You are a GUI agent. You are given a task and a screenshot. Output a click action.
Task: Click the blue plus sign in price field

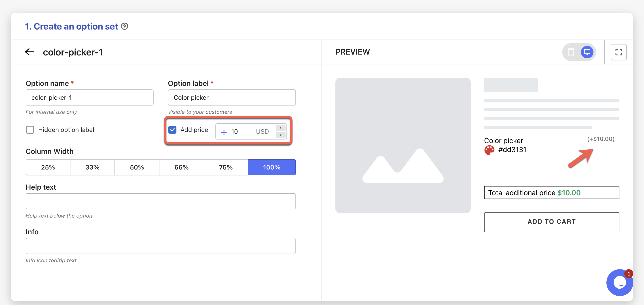[224, 132]
